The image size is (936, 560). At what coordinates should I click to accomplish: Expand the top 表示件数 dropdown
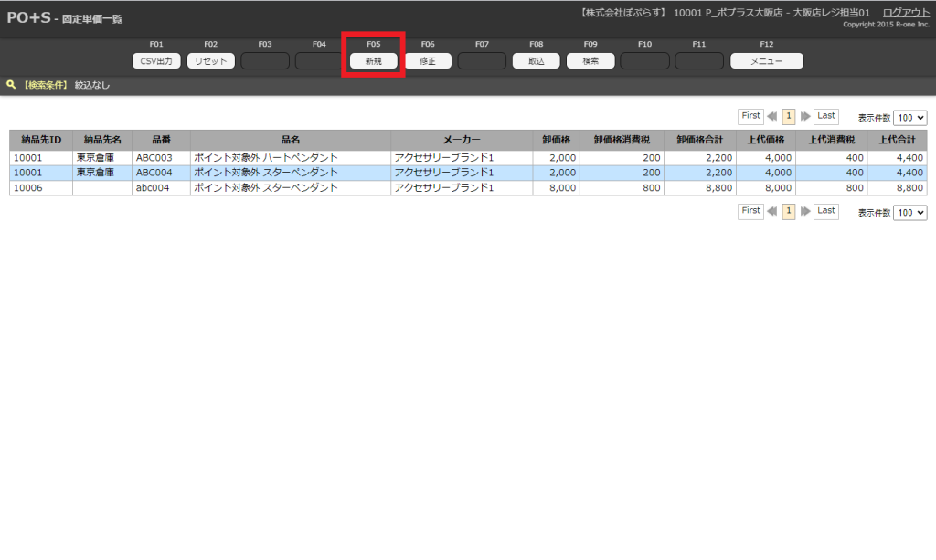click(910, 118)
